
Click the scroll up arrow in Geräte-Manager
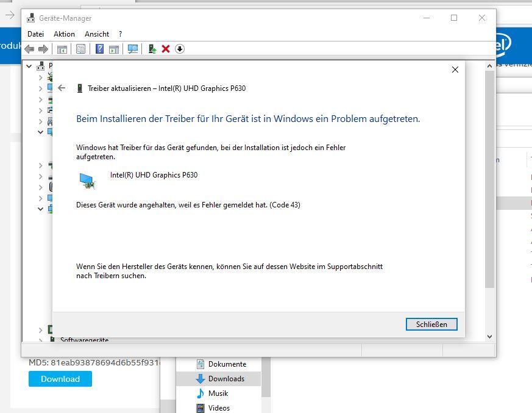pyautogui.click(x=489, y=66)
